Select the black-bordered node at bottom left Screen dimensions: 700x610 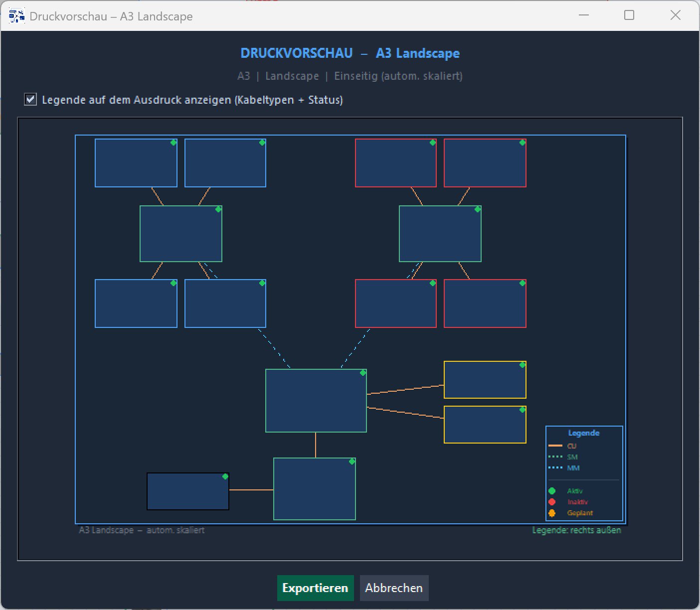[188, 491]
